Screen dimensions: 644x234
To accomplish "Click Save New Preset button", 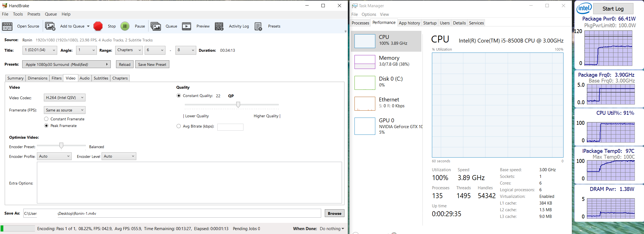I will pos(152,64).
